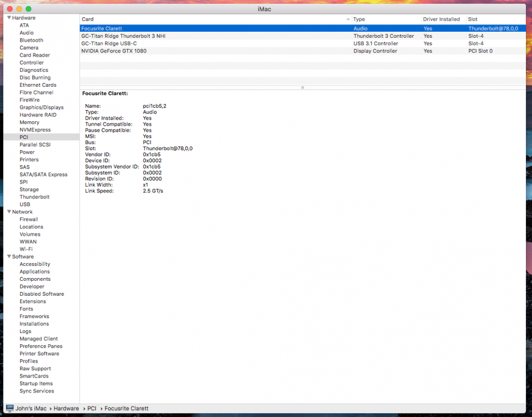Open Graphics/Displays in the sidebar
Viewport: 532px width, 417px height.
coord(41,107)
